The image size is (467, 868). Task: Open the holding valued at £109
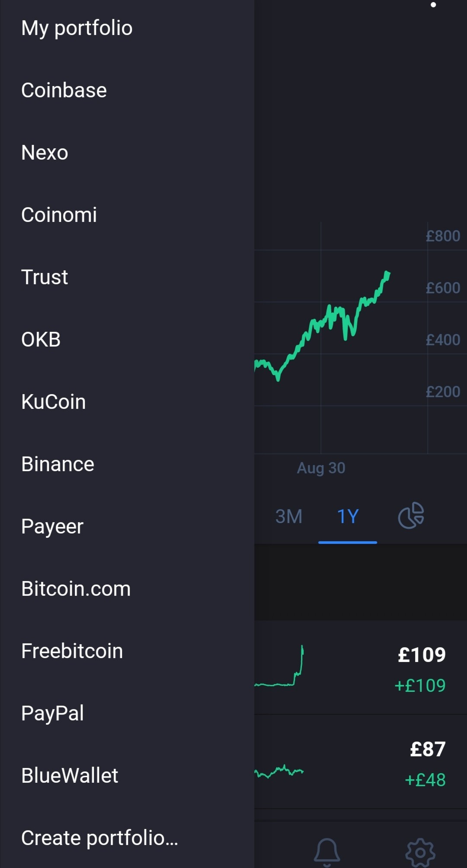coord(361,667)
